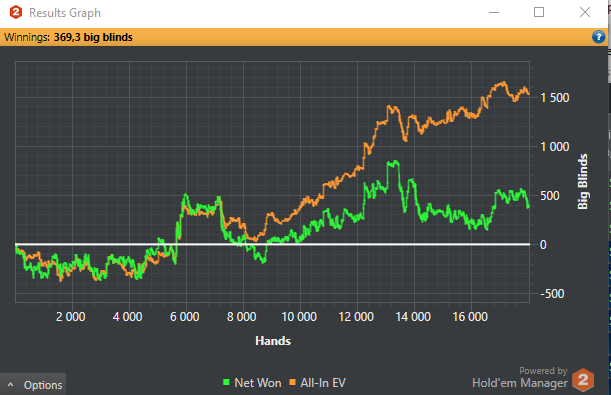Image resolution: width=611 pixels, height=395 pixels.
Task: Click the 16 000 hands axis label
Action: click(470, 317)
